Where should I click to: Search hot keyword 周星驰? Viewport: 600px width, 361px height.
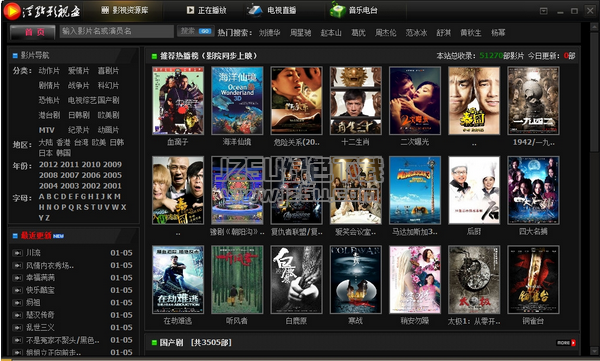pyautogui.click(x=300, y=33)
